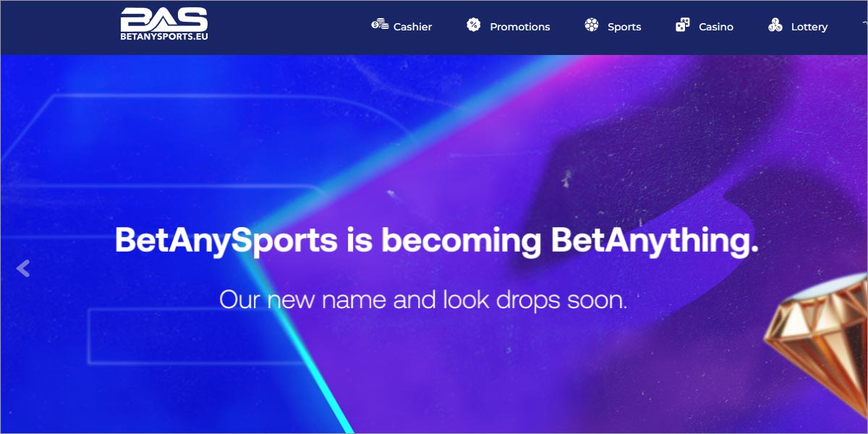The width and height of the screenshot is (868, 434).
Task: Click the BAS logo mark
Action: click(x=164, y=19)
